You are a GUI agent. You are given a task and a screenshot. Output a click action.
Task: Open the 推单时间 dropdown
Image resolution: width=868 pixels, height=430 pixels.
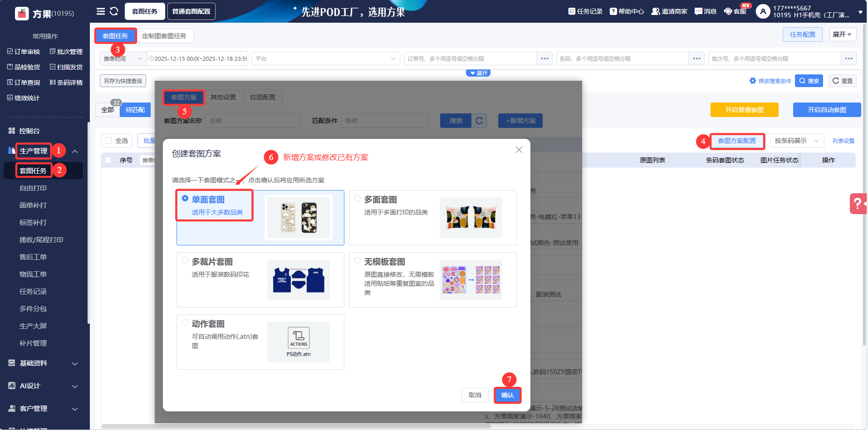point(123,59)
